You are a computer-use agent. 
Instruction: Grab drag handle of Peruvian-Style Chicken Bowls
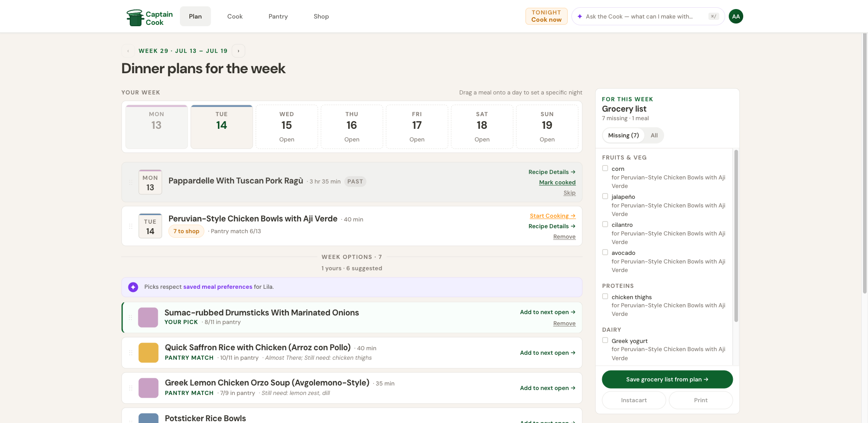point(131,226)
